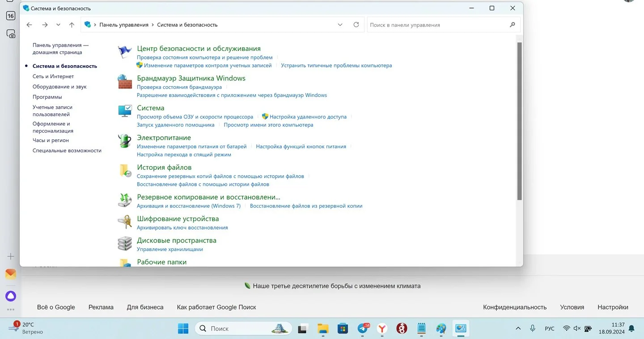This screenshot has height=339, width=644.
Task: Click the forward arrow in Control Panel
Action: [45, 25]
